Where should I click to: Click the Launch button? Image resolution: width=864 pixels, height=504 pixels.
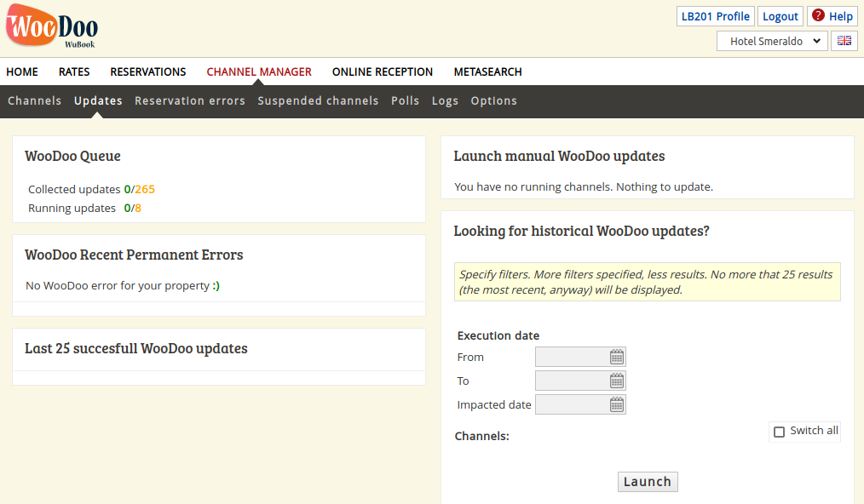[648, 481]
